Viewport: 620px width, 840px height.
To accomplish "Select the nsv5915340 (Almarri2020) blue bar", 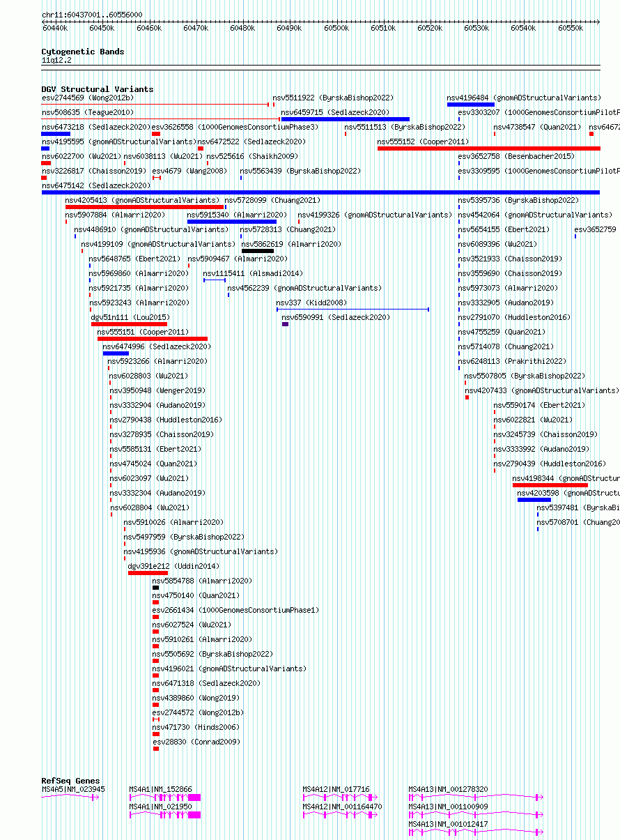I will pyautogui.click(x=232, y=222).
